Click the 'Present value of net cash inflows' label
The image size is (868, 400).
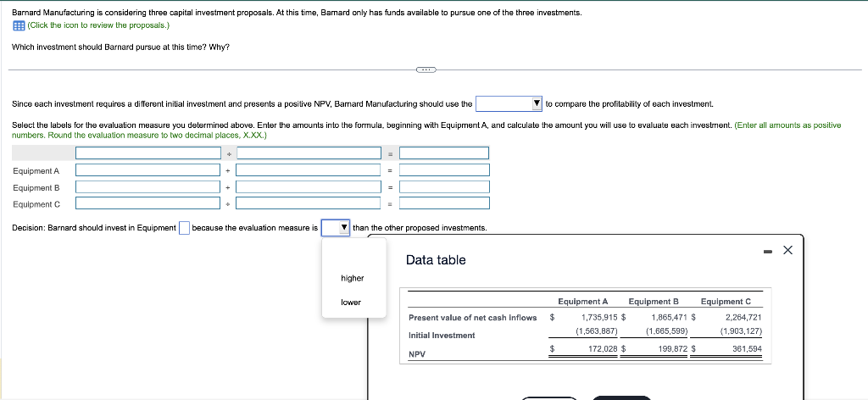point(473,318)
